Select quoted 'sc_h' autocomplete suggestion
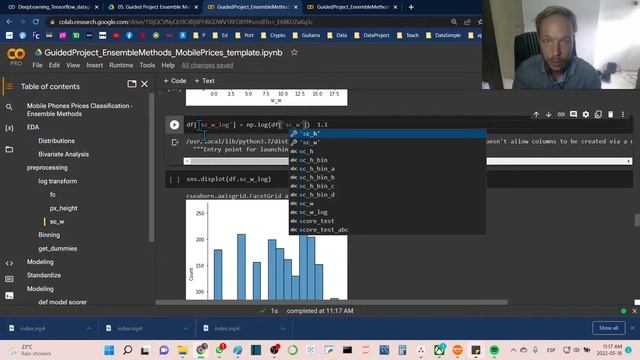Viewport: 640px width, 360px height. pyautogui.click(x=387, y=134)
